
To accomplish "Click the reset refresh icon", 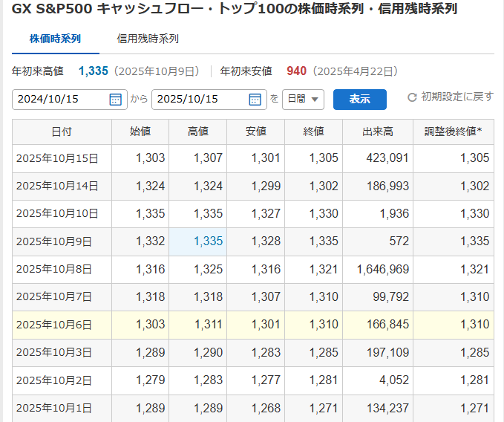I will 412,97.
